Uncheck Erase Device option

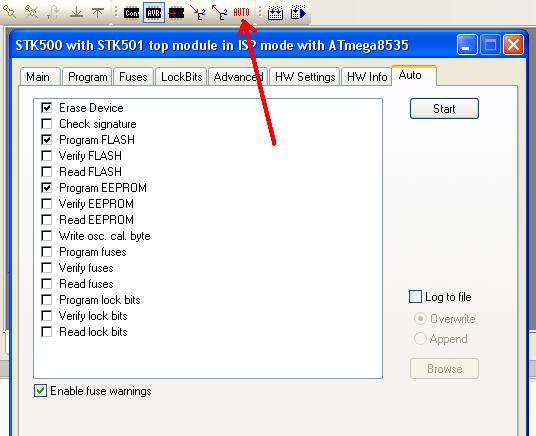pos(46,108)
